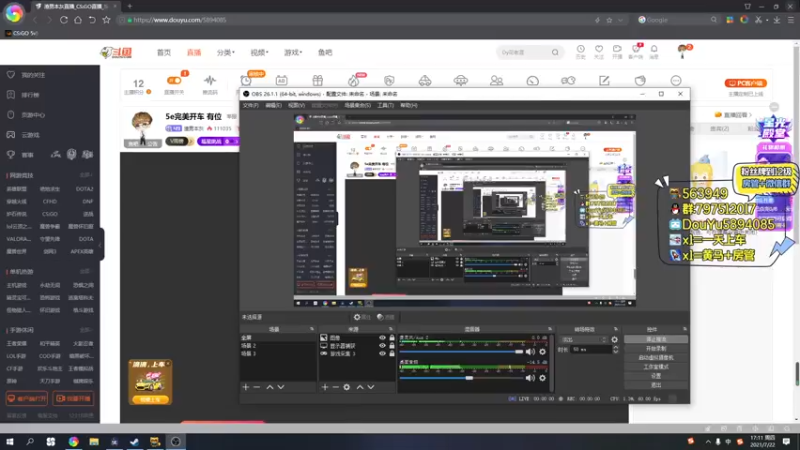Click the start recording button in OBS controls
The height and width of the screenshot is (450, 800).
pyautogui.click(x=656, y=348)
